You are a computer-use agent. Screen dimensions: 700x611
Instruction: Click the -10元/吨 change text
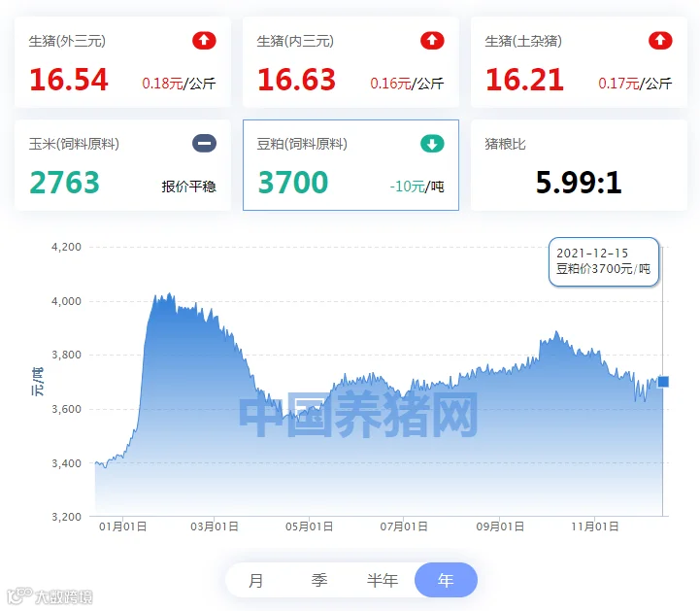[417, 187]
